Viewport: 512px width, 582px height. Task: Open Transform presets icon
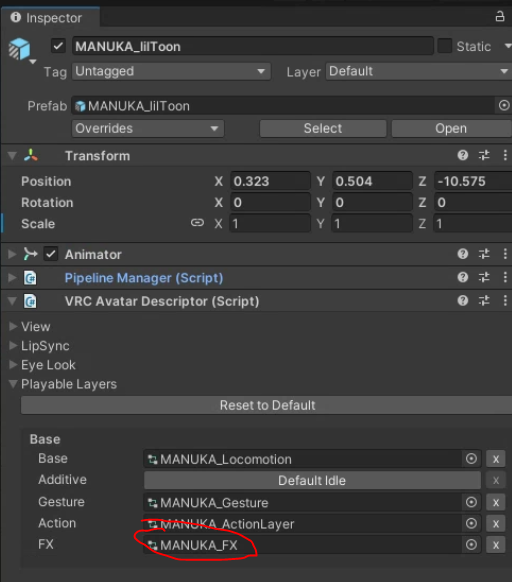pos(484,155)
